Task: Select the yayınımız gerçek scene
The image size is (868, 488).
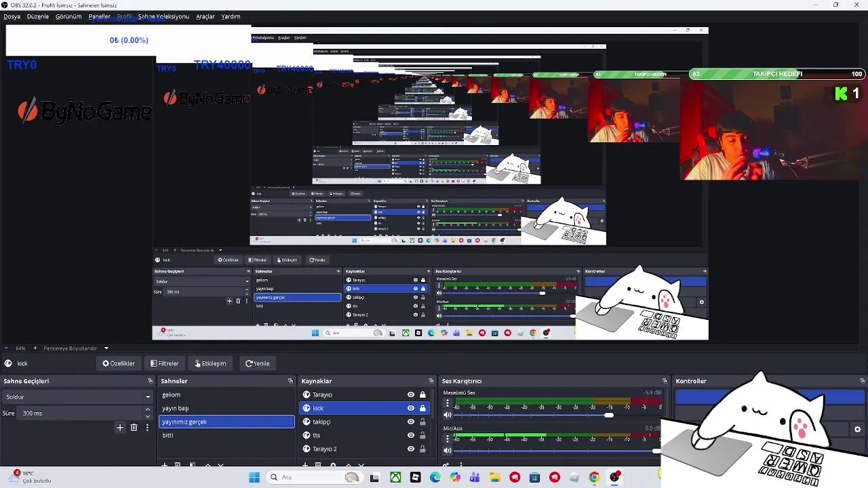Action: tap(226, 422)
